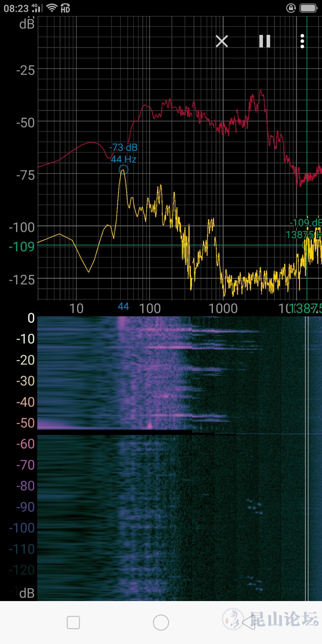Pause the live spectrum analysis
The image size is (322, 644).
(x=265, y=41)
